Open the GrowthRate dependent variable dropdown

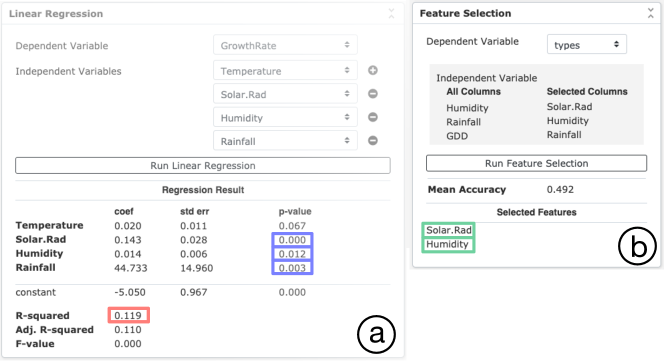click(x=285, y=45)
